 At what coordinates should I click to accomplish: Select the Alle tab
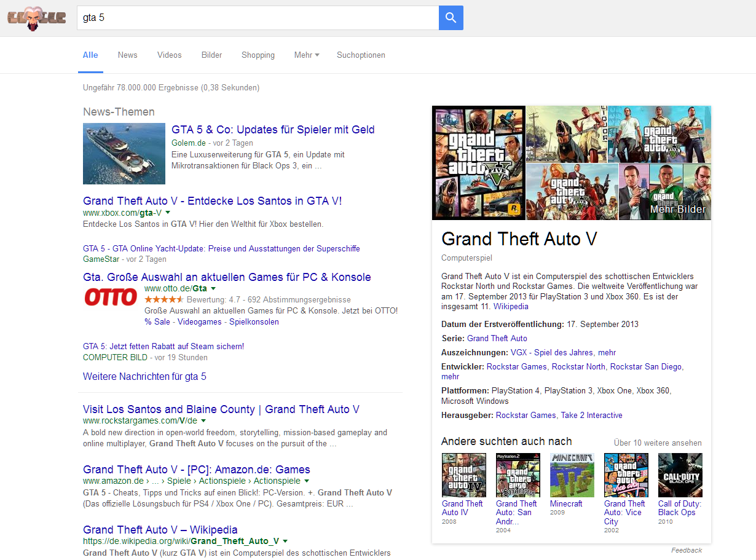[x=90, y=55]
